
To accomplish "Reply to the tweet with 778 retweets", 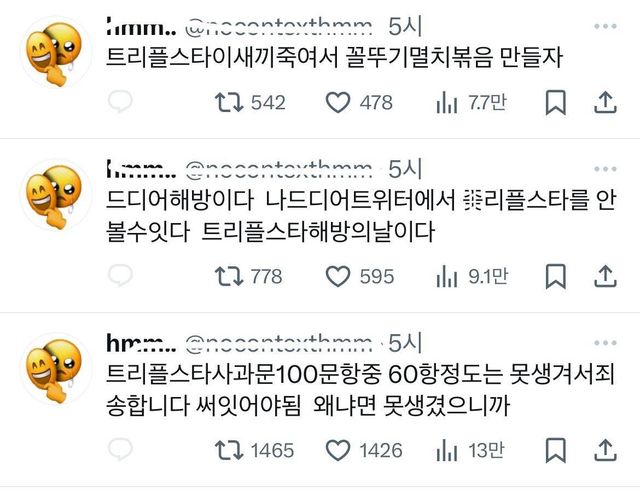I will pyautogui.click(x=120, y=275).
